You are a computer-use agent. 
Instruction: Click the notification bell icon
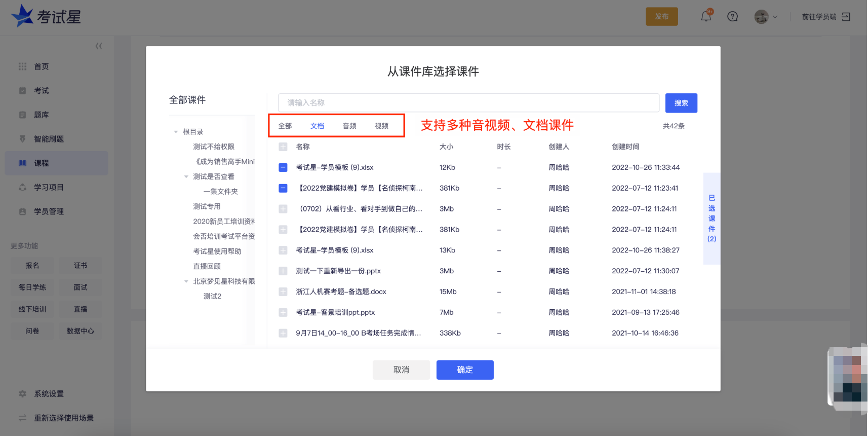click(x=706, y=17)
